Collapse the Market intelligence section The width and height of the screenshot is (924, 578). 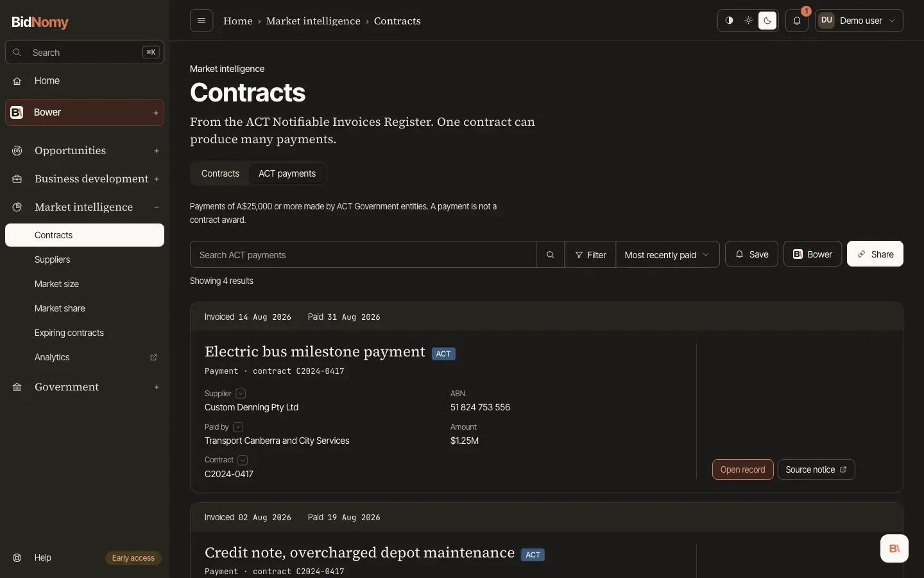click(x=157, y=207)
